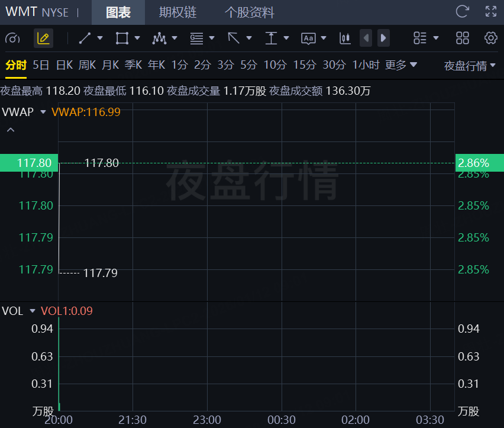Select the 3分 interval
The width and height of the screenshot is (504, 428).
225,65
